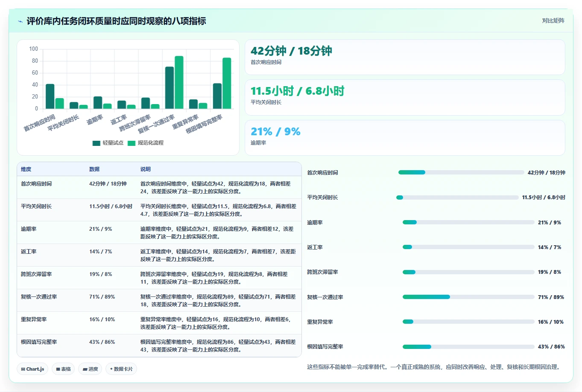
Task: Toggle 规范化流程 legend swatch in chart
Action: click(131, 143)
